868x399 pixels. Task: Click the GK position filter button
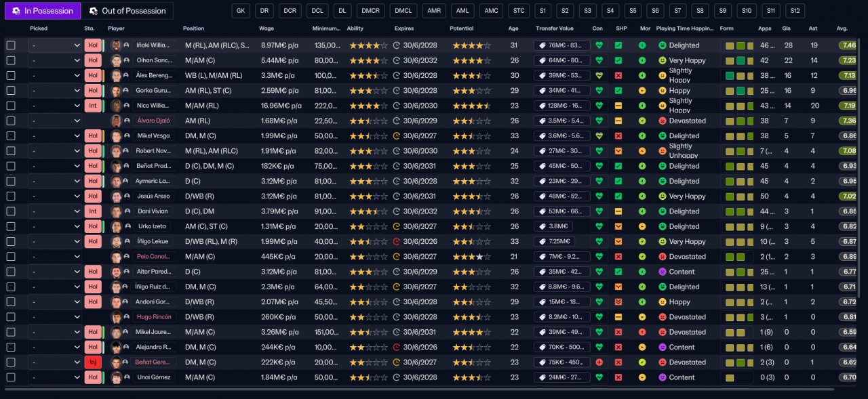(x=241, y=11)
